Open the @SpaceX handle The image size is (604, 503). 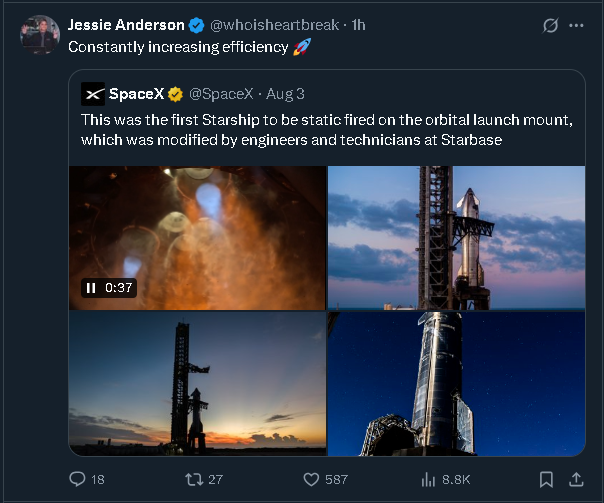(222, 94)
